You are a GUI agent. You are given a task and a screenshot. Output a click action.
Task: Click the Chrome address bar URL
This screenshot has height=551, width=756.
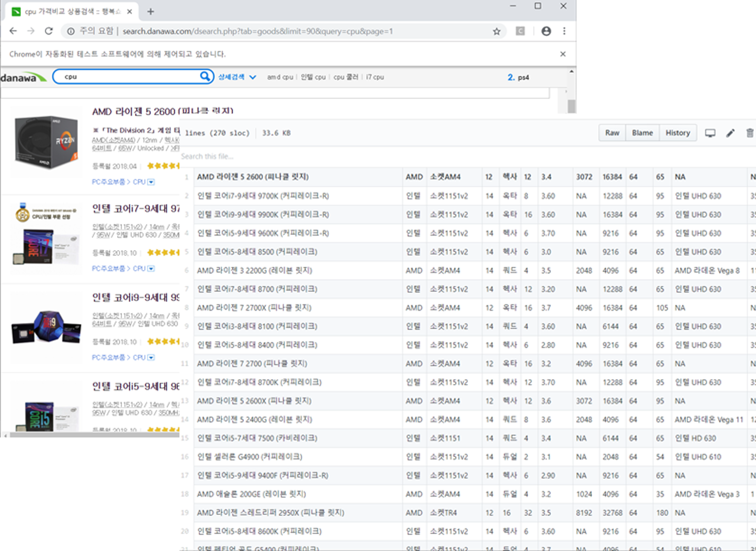coord(257,31)
